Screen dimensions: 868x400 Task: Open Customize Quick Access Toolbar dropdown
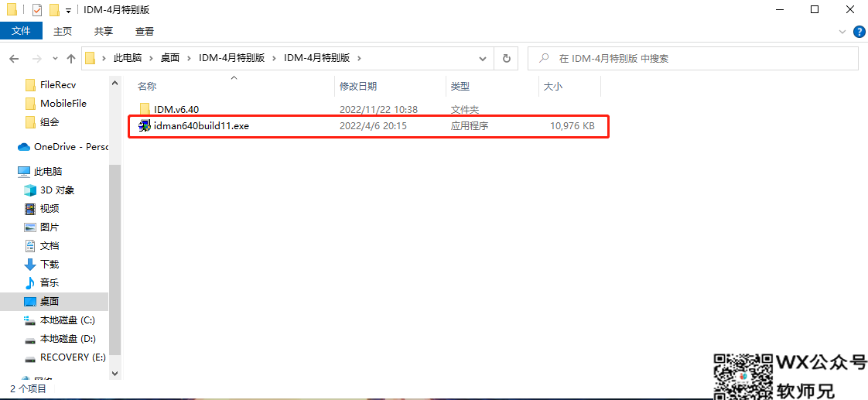(68, 11)
